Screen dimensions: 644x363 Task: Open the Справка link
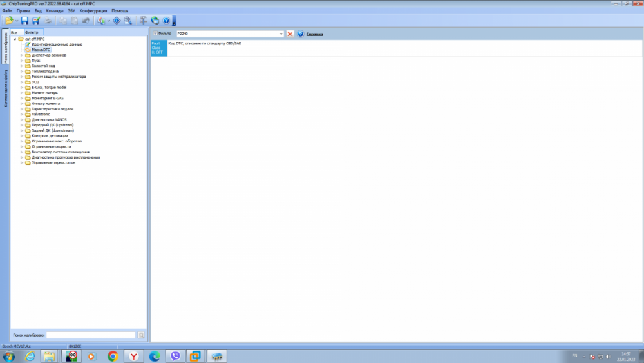315,34
